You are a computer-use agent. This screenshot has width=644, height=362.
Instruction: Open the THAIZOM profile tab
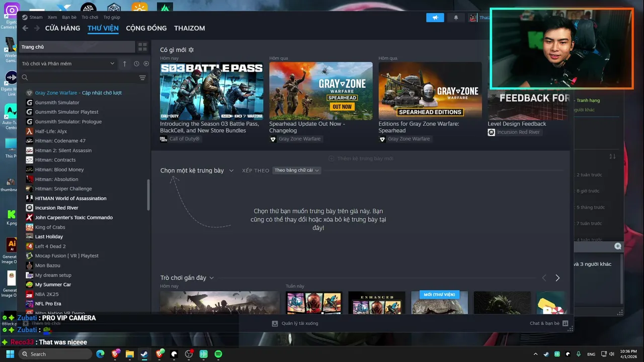point(190,28)
